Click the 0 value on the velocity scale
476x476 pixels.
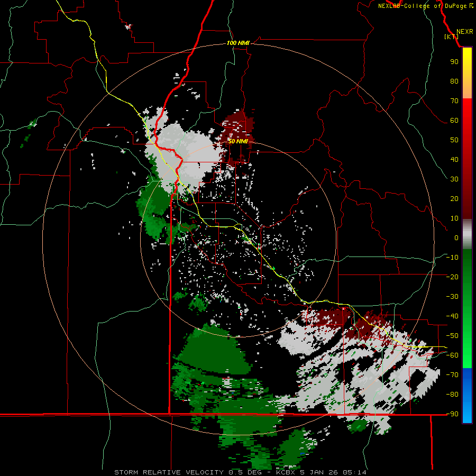[456, 238]
